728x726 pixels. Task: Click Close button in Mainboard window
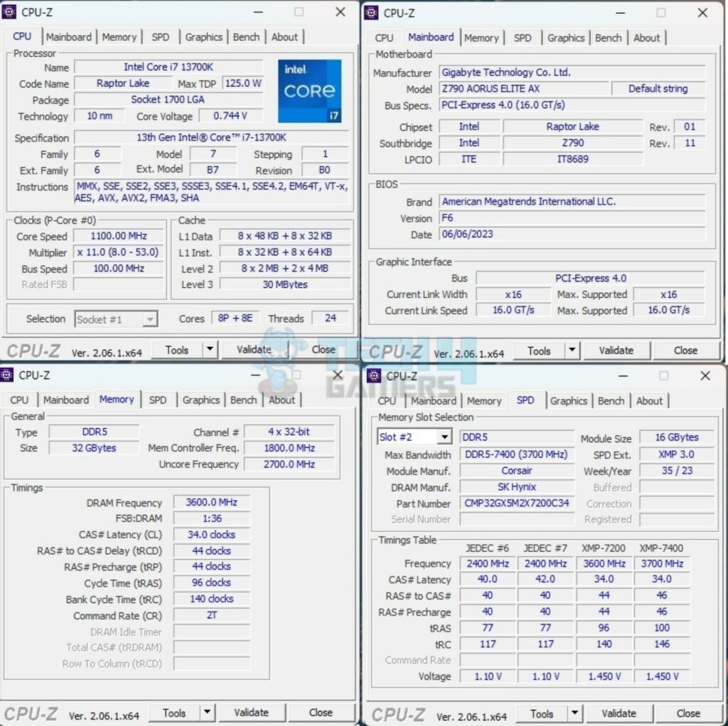(x=686, y=351)
